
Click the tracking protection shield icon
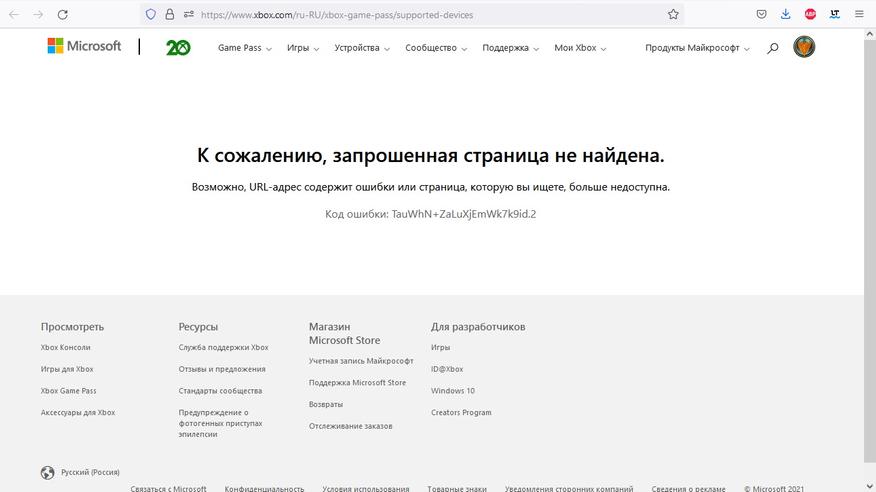(x=151, y=15)
